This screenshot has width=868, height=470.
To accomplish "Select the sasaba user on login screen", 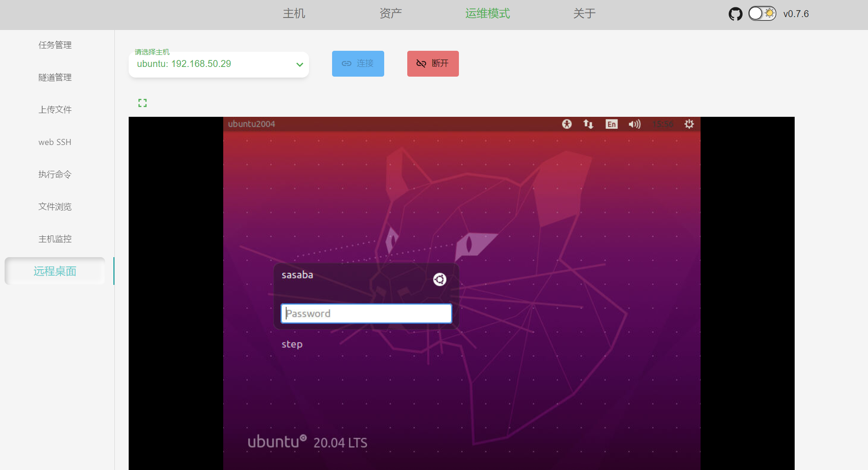I will [x=297, y=275].
